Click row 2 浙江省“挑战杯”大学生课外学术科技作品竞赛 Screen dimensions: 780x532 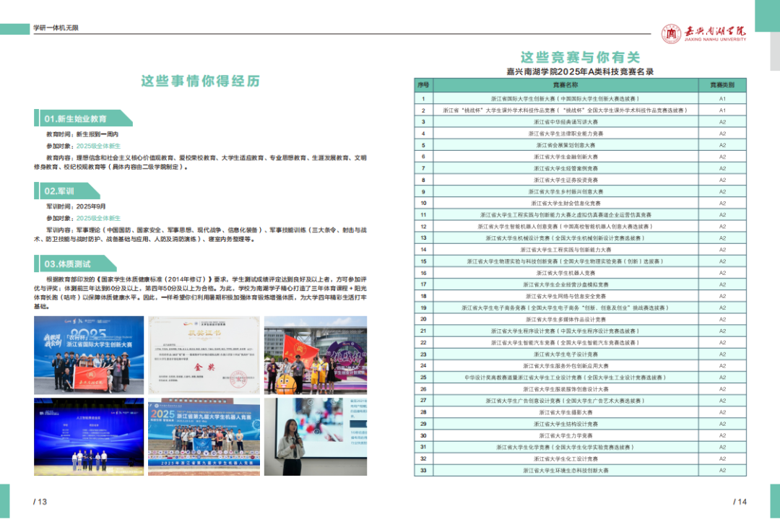tap(580, 110)
